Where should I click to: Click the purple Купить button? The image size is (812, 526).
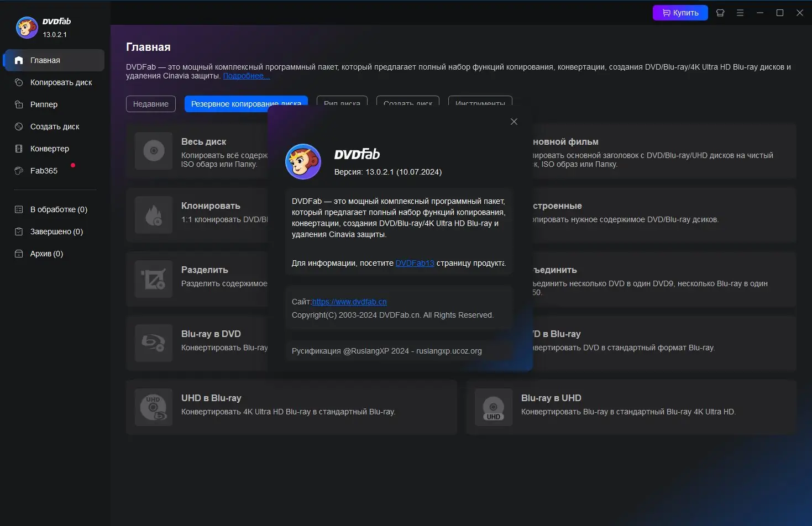tap(680, 13)
